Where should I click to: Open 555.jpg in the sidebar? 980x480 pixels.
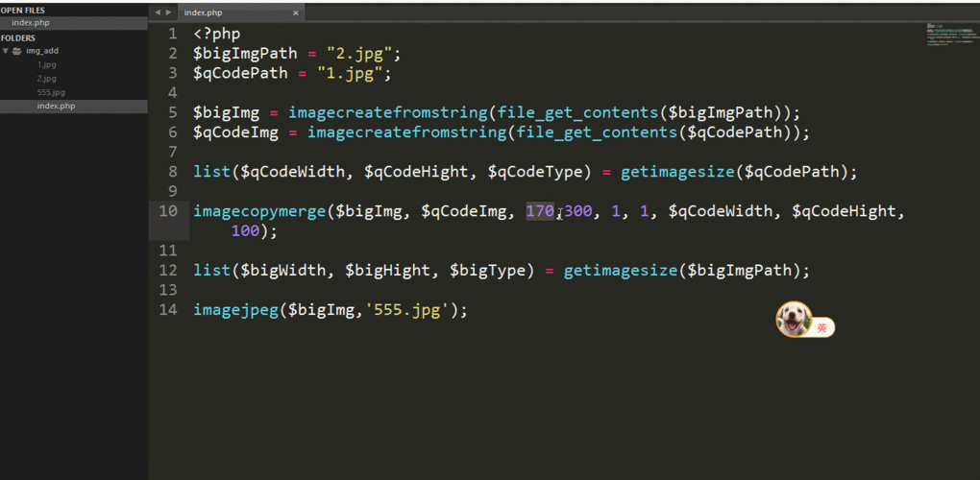pyautogui.click(x=51, y=92)
